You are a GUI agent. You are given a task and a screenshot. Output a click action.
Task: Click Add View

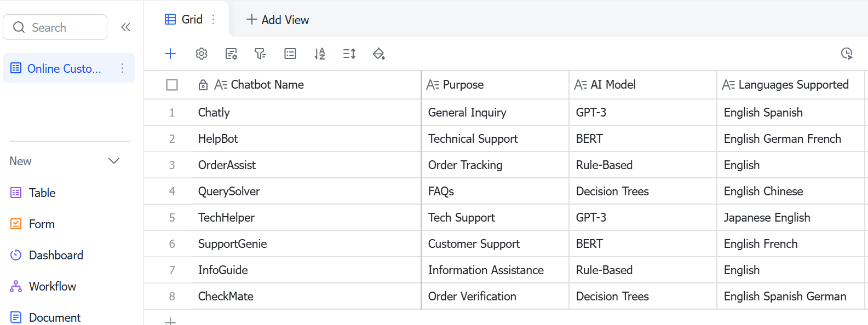[278, 20]
